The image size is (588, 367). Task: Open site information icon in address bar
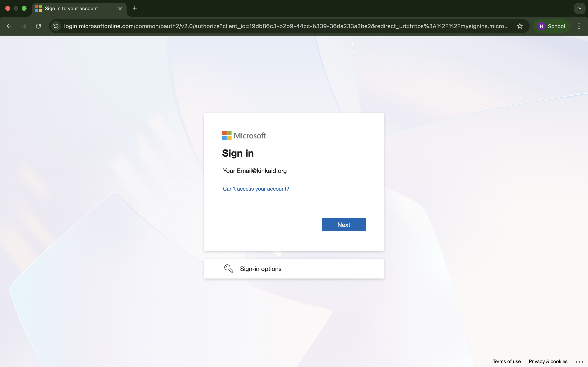pos(56,26)
